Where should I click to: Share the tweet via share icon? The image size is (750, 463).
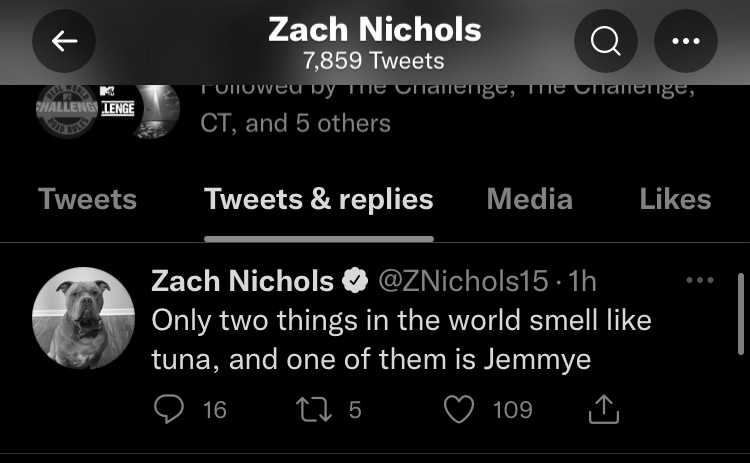604,409
